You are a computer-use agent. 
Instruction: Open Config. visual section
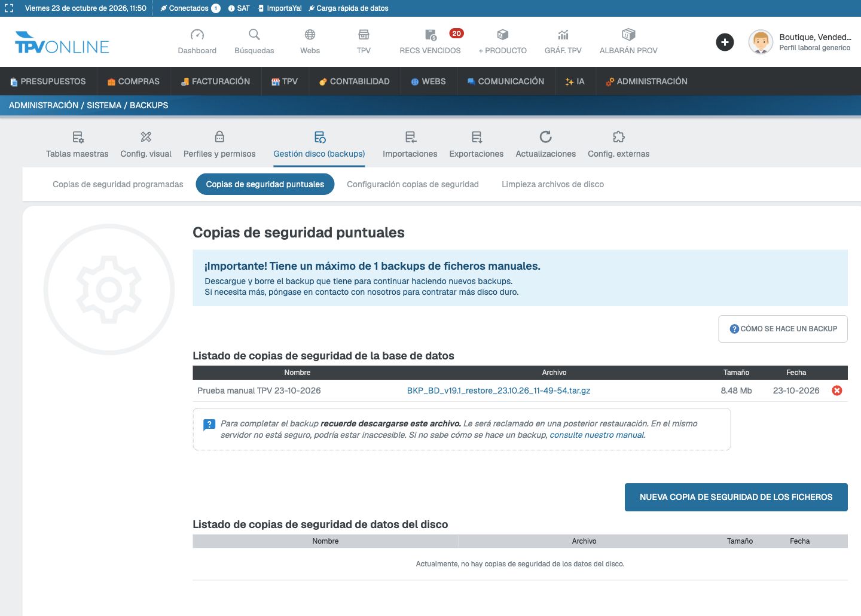pyautogui.click(x=146, y=145)
